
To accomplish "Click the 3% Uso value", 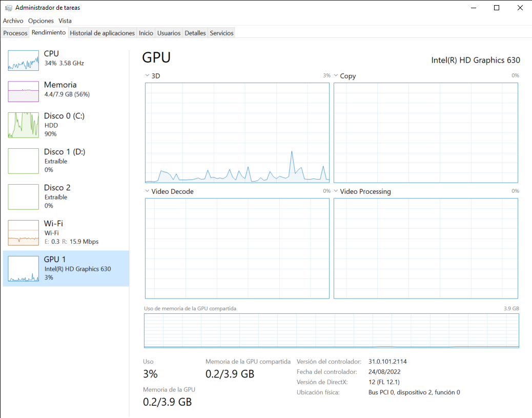I will point(150,374).
